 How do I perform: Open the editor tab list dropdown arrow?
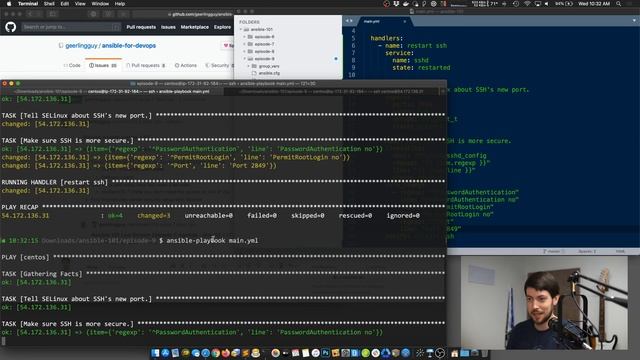pyautogui.click(x=634, y=20)
